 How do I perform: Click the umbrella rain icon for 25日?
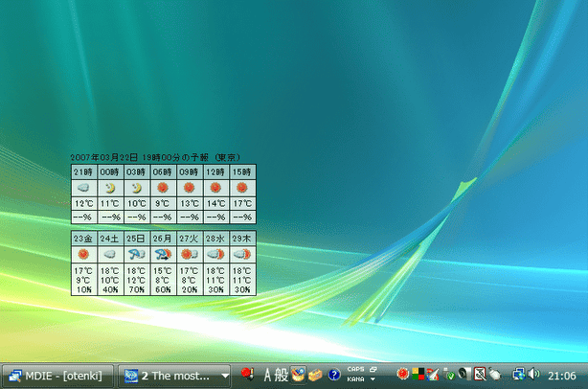(x=137, y=254)
